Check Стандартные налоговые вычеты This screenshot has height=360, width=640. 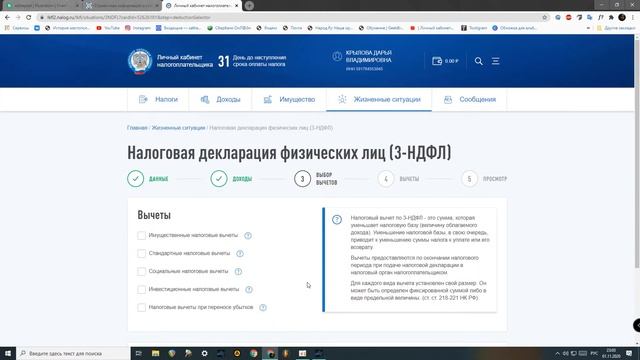[x=142, y=253]
